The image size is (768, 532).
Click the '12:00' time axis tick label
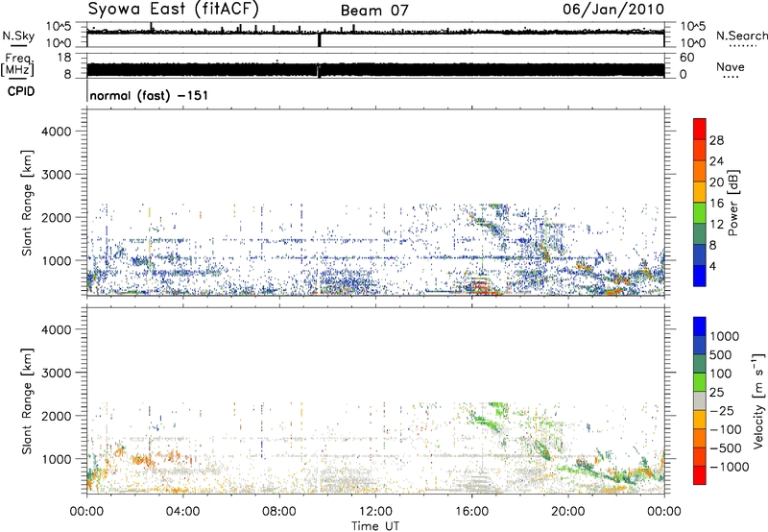[375, 512]
